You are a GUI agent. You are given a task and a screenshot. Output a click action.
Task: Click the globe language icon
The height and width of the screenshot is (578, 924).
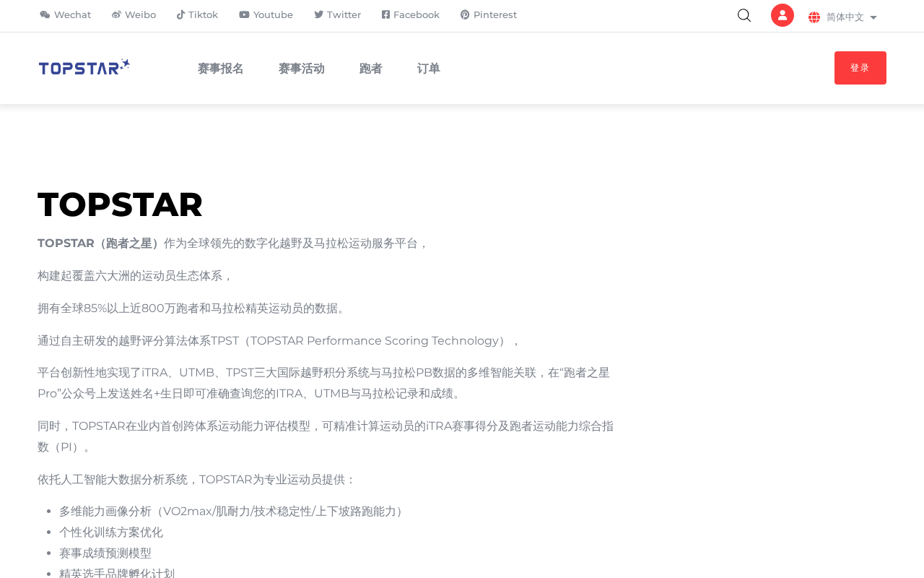coord(814,17)
